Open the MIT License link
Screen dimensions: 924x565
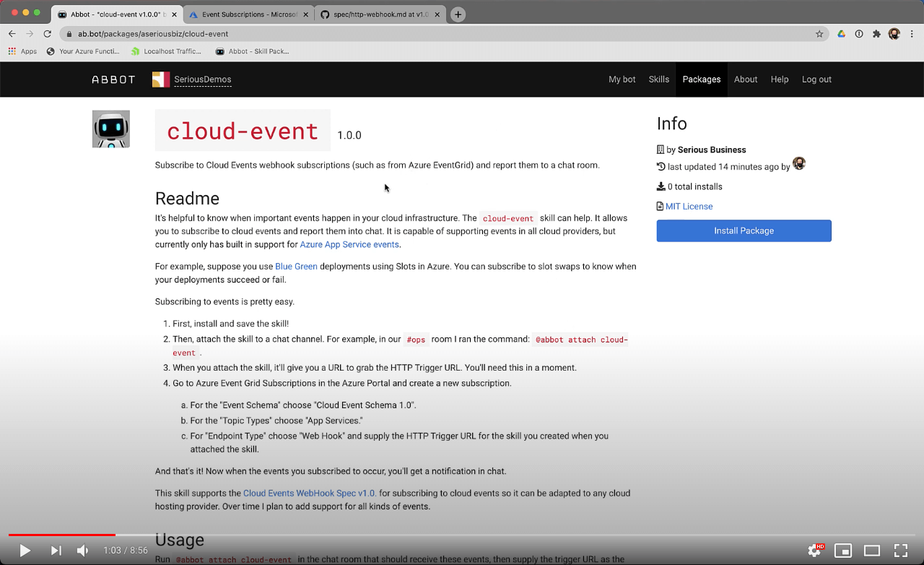(x=689, y=207)
